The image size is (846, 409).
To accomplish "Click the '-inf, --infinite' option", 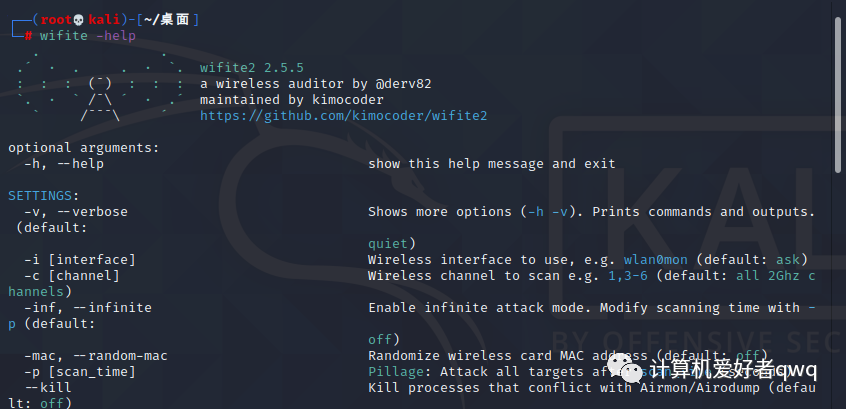I will (87, 308).
